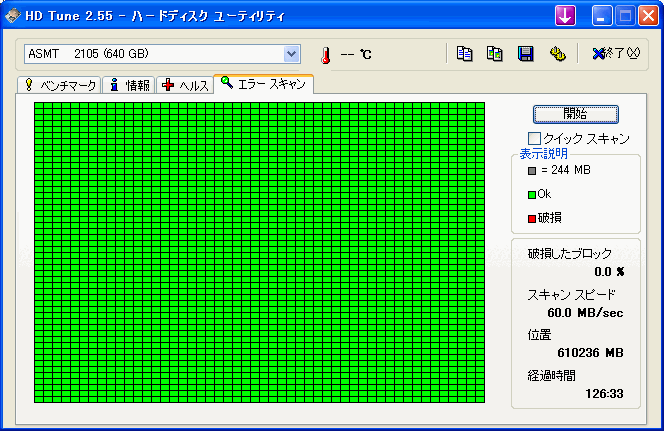The width and height of the screenshot is (664, 431).
Task: Click the green Ok legend square
Action: tap(532, 195)
